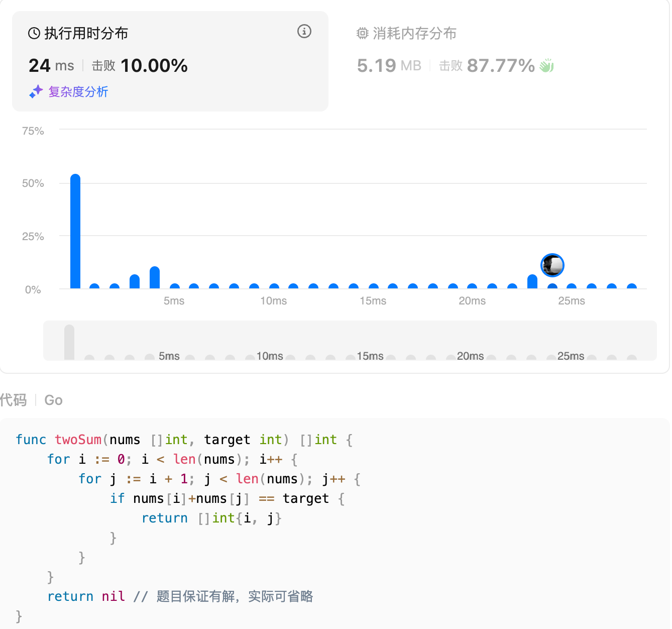The image size is (672, 629).
Task: Click the 10ms label in range overview
Action: tap(270, 356)
